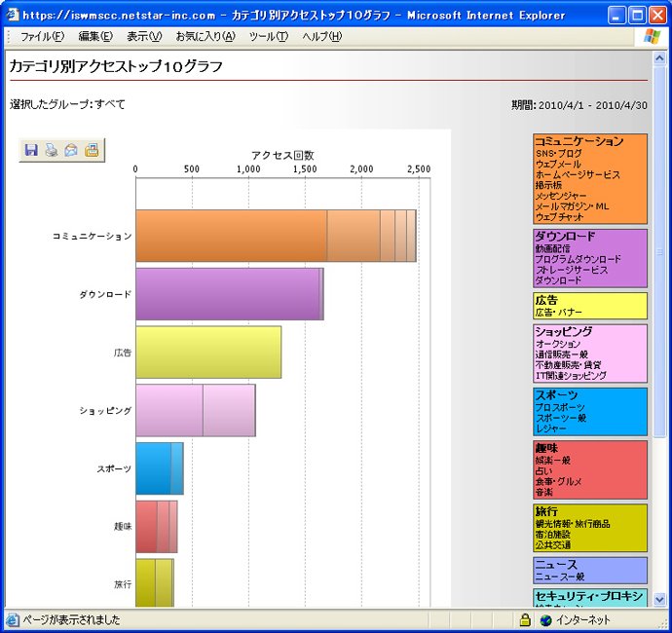
Task: Click the 宿泊施設 legend entry
Action: pos(552,535)
